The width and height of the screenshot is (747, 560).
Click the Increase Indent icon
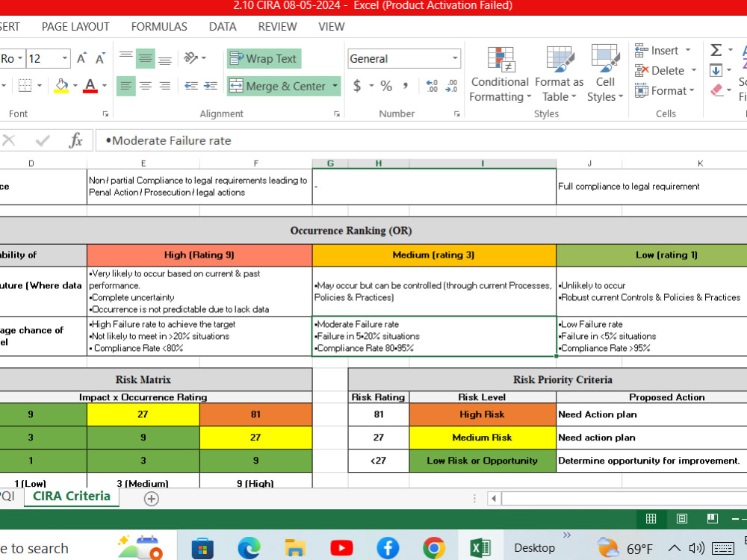[210, 86]
